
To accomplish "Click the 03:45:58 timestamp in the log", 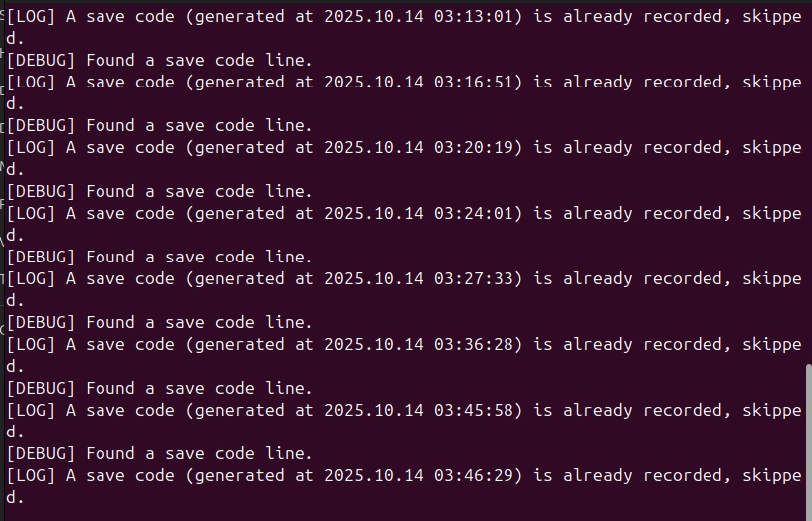I will click(x=473, y=411).
